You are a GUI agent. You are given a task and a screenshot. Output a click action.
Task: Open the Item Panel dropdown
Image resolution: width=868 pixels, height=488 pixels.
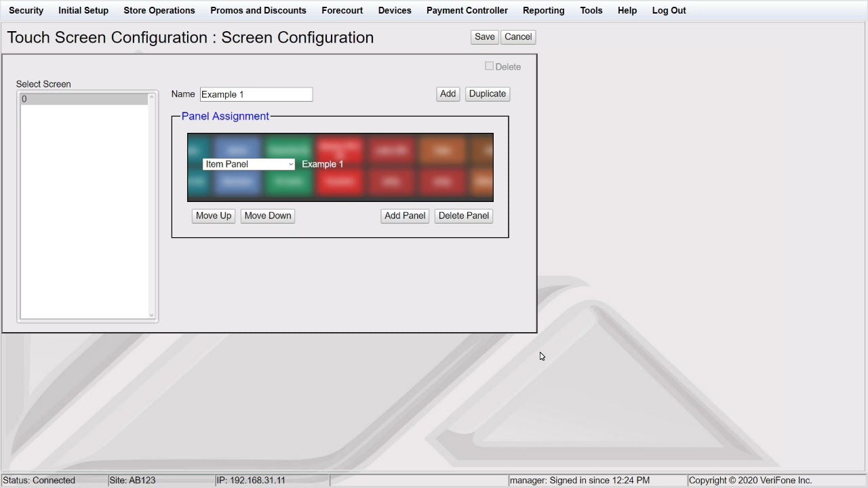pyautogui.click(x=249, y=164)
